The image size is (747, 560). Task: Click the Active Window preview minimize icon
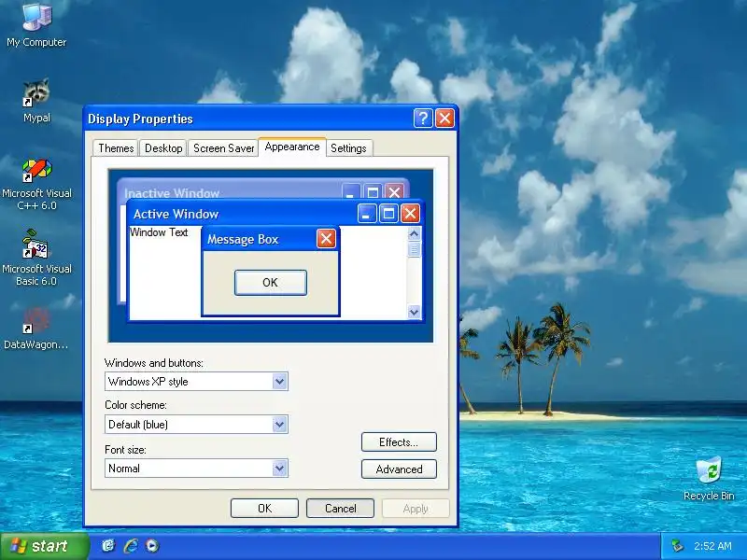pos(367,214)
